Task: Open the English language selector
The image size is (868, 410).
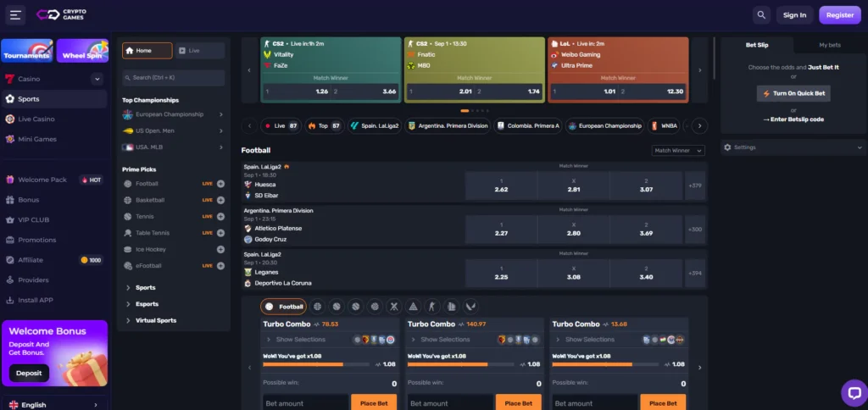Action: coord(53,404)
